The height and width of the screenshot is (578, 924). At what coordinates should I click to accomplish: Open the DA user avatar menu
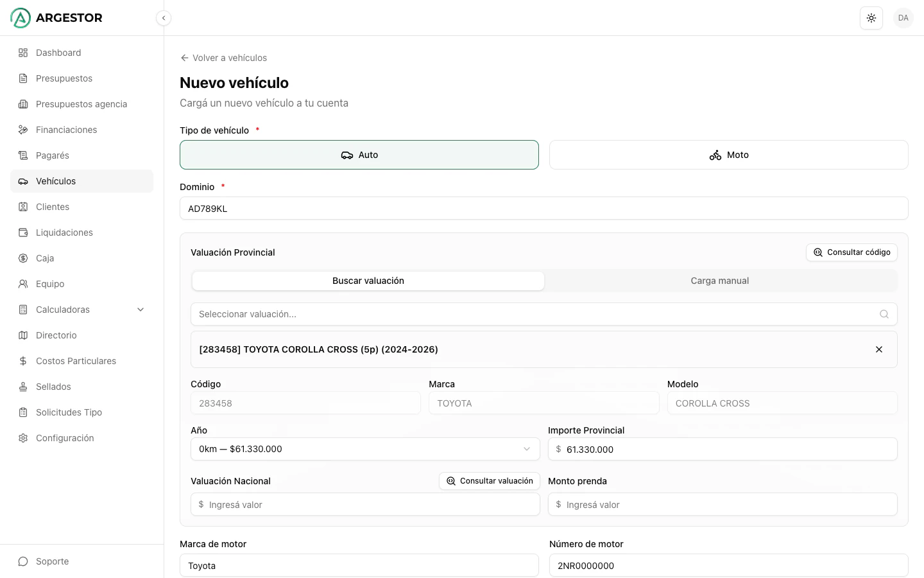coord(903,18)
